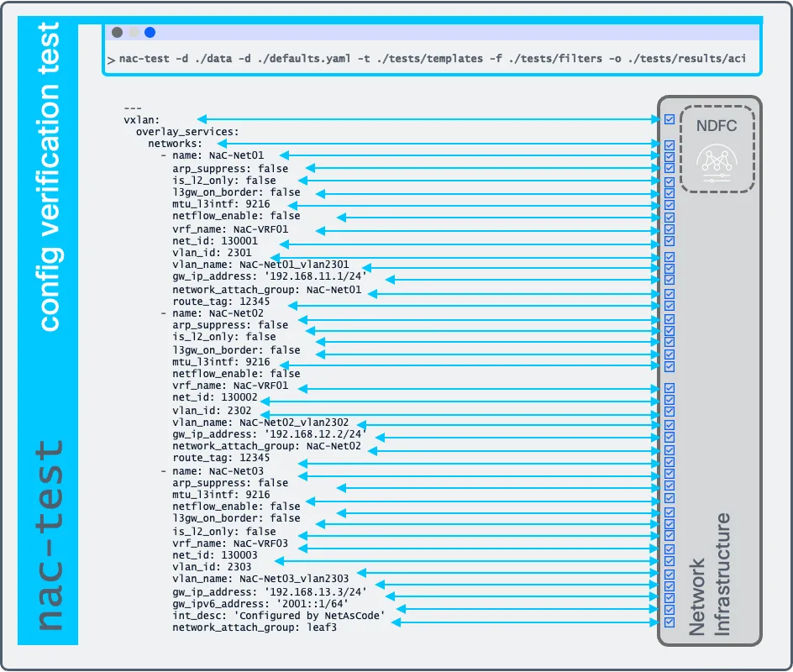Click the 'nac-test' vertical sidebar label
Image resolution: width=793 pixels, height=672 pixels.
[x=50, y=533]
